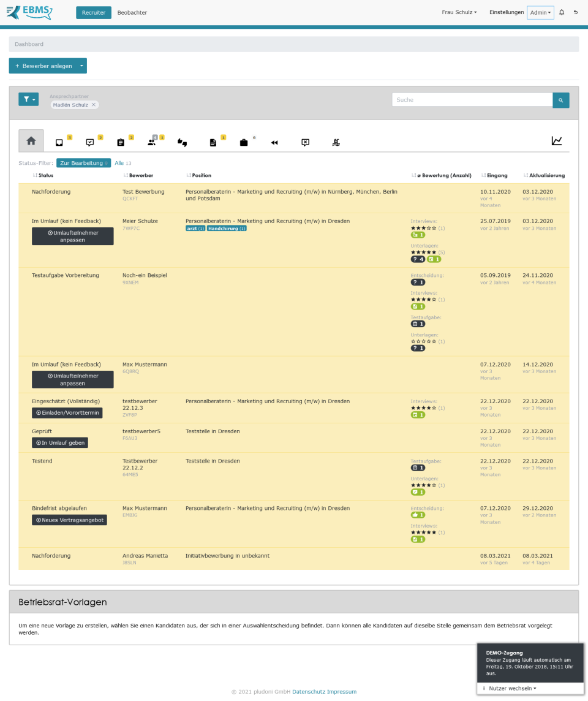Click the clipboard icon with badge 2
Image resolution: width=588 pixels, height=701 pixels.
click(x=120, y=142)
